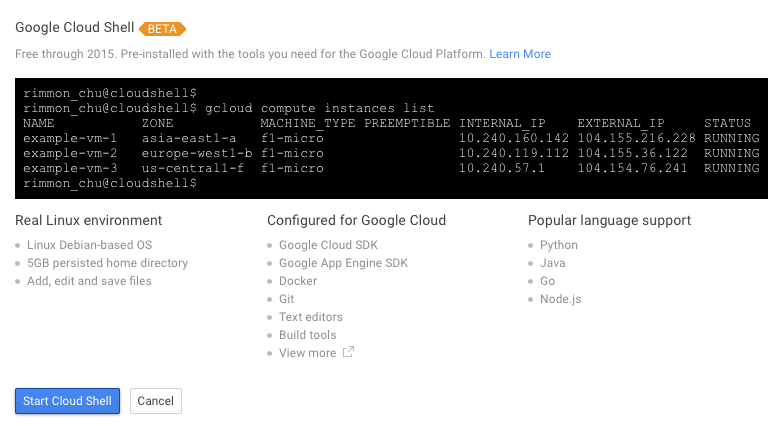This screenshot has height=426, width=777.
Task: Click the ZONE column header
Action: (158, 123)
